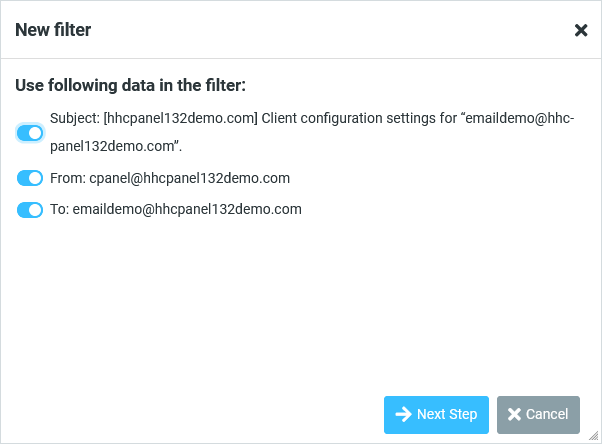The width and height of the screenshot is (602, 444).
Task: Click the arrow icon on Next Step
Action: (x=403, y=414)
